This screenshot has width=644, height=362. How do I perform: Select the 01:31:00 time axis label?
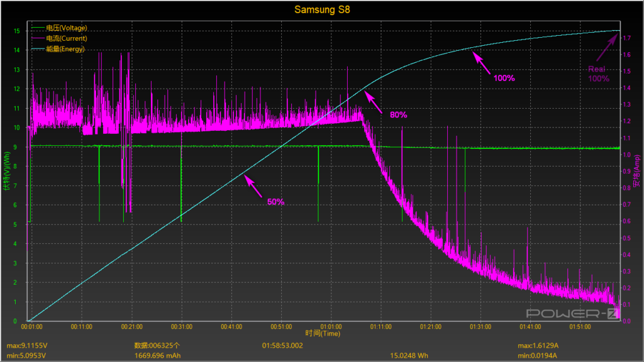click(480, 327)
